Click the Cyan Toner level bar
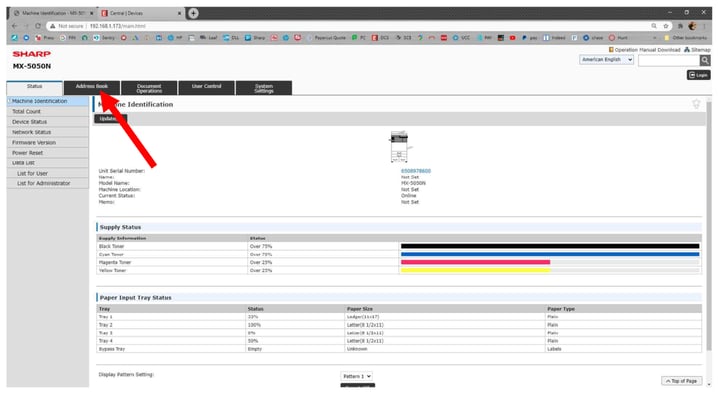This screenshot has height=393, width=718. [x=550, y=254]
